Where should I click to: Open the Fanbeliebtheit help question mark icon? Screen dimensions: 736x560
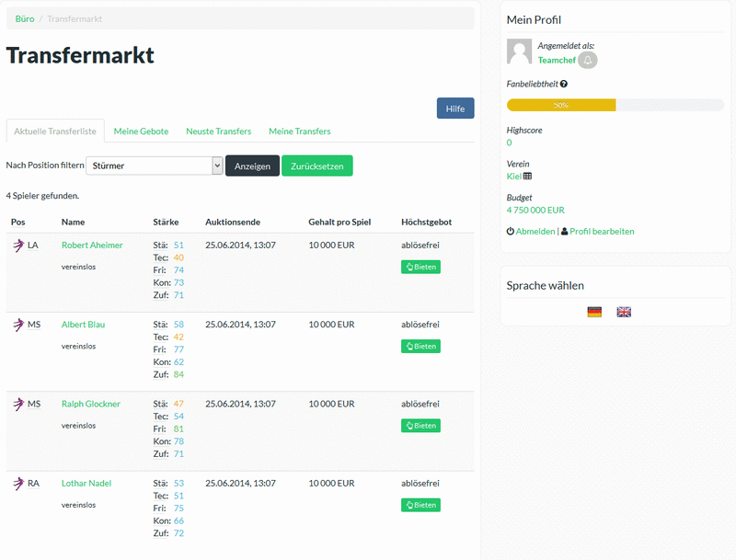pos(563,84)
